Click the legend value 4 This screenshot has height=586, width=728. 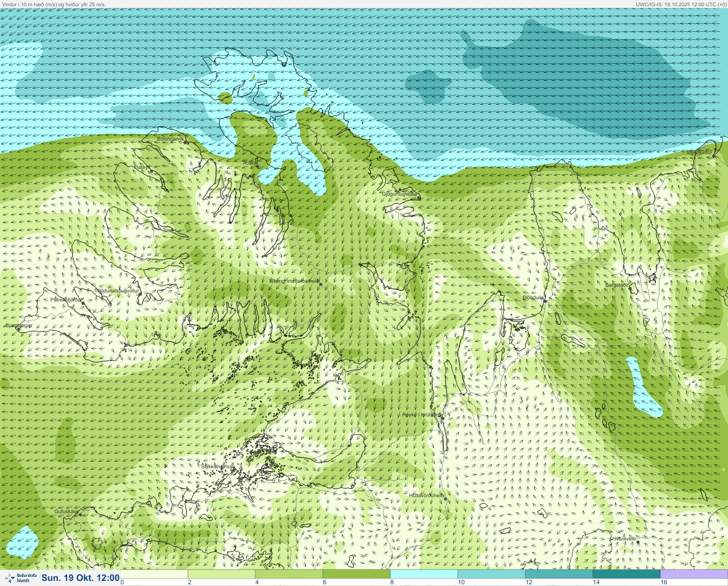(x=257, y=583)
